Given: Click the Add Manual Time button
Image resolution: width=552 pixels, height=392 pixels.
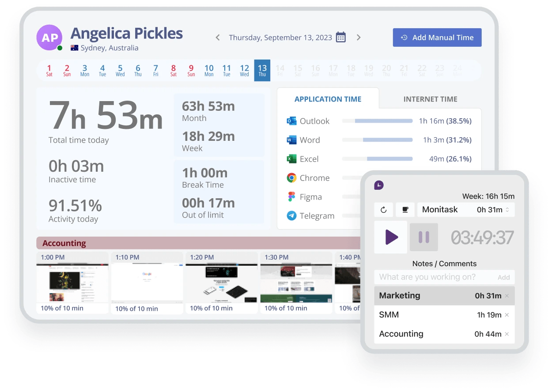Looking at the screenshot, I should coord(437,38).
